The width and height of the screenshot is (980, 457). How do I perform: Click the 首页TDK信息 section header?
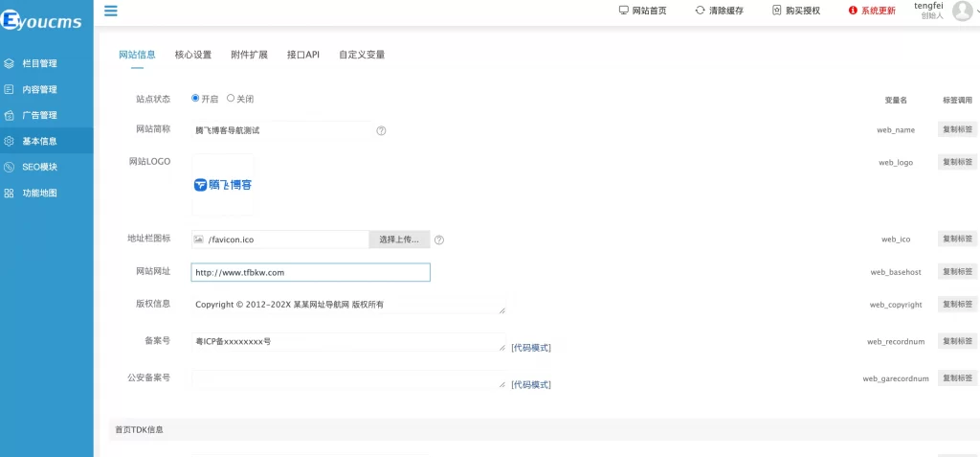140,430
